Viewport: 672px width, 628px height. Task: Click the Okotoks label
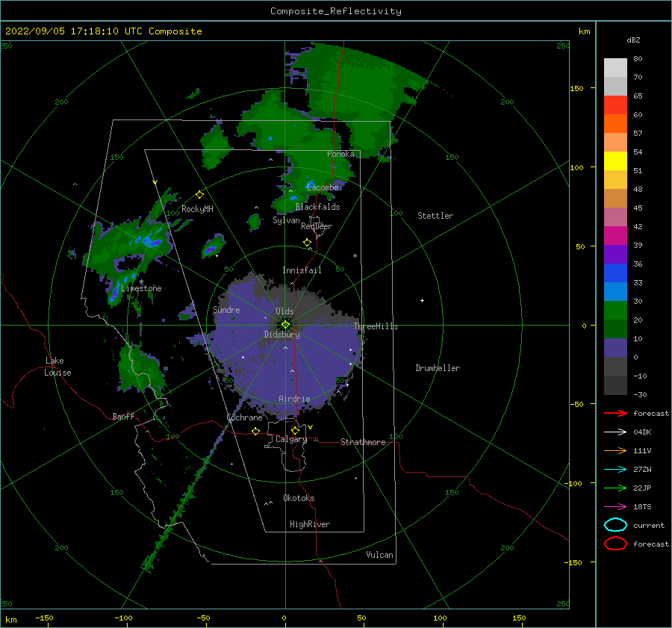tap(299, 498)
